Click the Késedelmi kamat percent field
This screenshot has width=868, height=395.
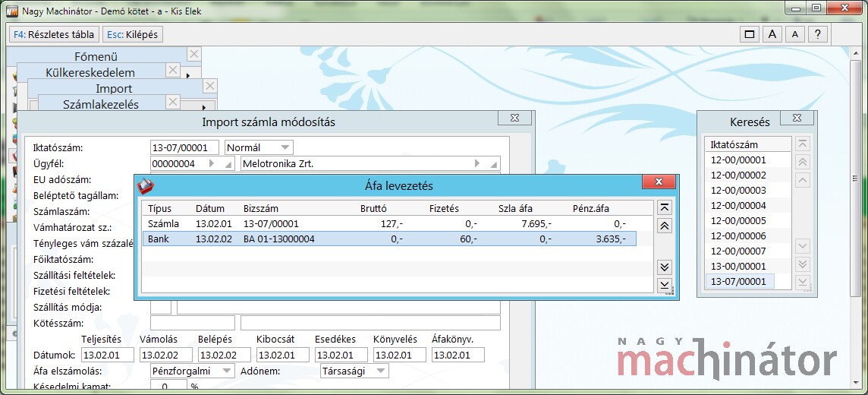coord(168,386)
